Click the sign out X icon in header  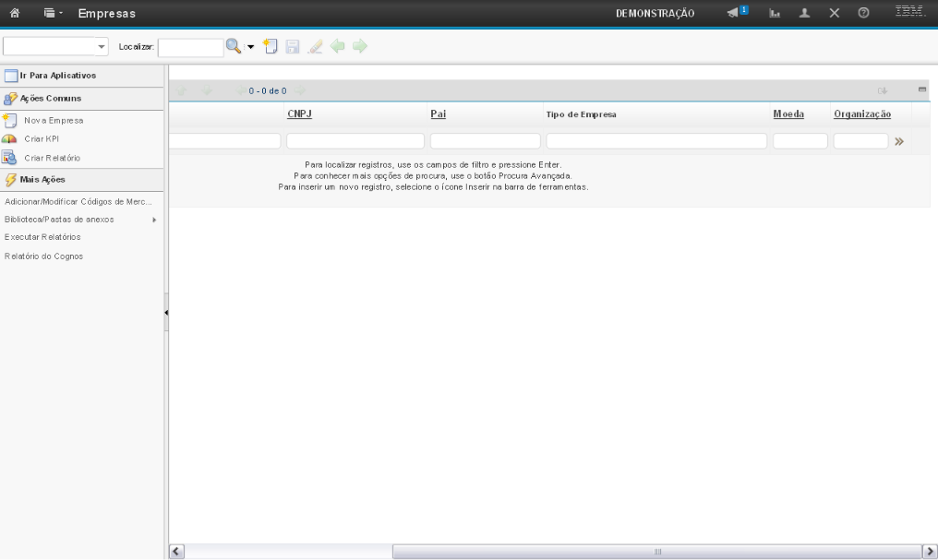(833, 13)
